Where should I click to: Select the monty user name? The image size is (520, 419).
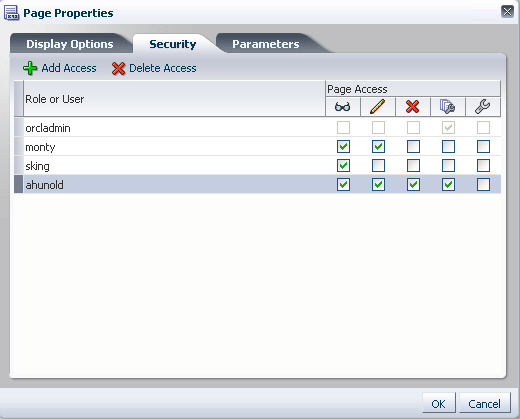40,147
